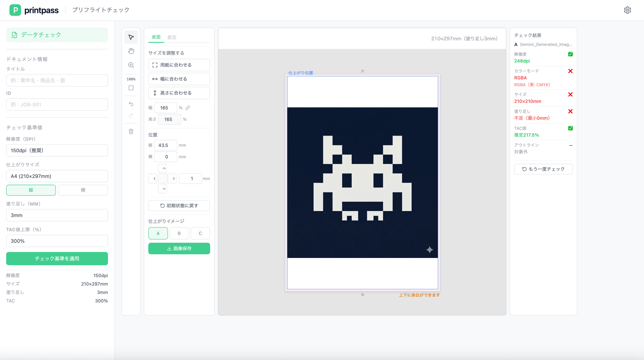Select finish image B
The image size is (644, 360).
click(x=179, y=233)
